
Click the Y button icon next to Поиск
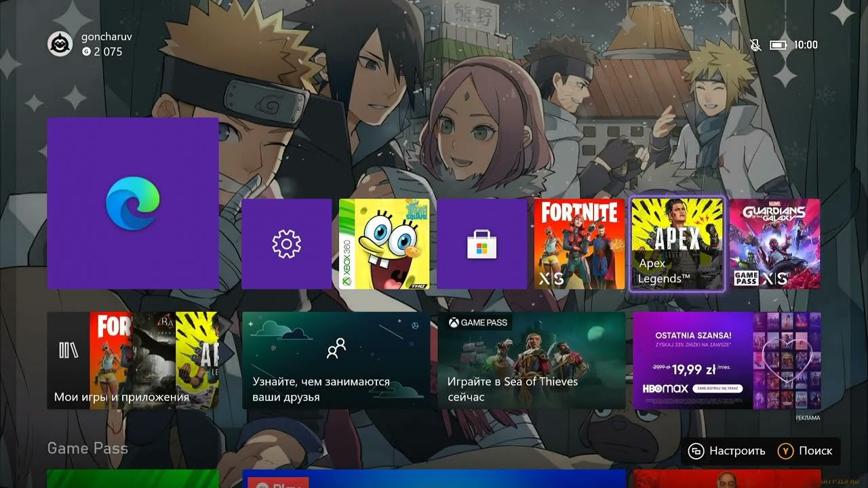[x=785, y=451]
